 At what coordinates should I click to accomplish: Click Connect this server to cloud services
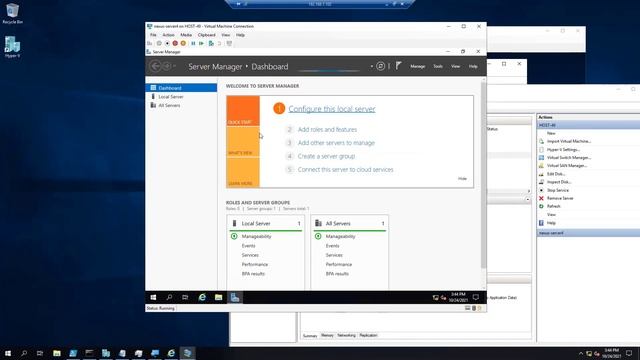(x=345, y=169)
